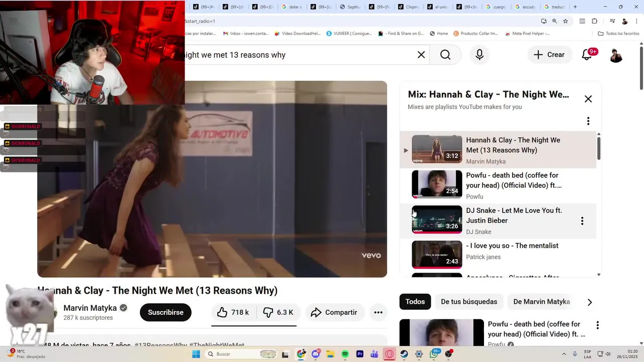The width and height of the screenshot is (644, 362).
Task: Open the VUMEER bookmark
Action: coord(349,34)
